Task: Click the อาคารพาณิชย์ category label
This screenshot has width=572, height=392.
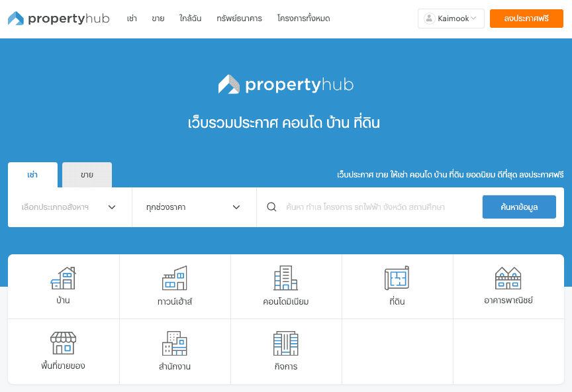Action: click(x=508, y=301)
